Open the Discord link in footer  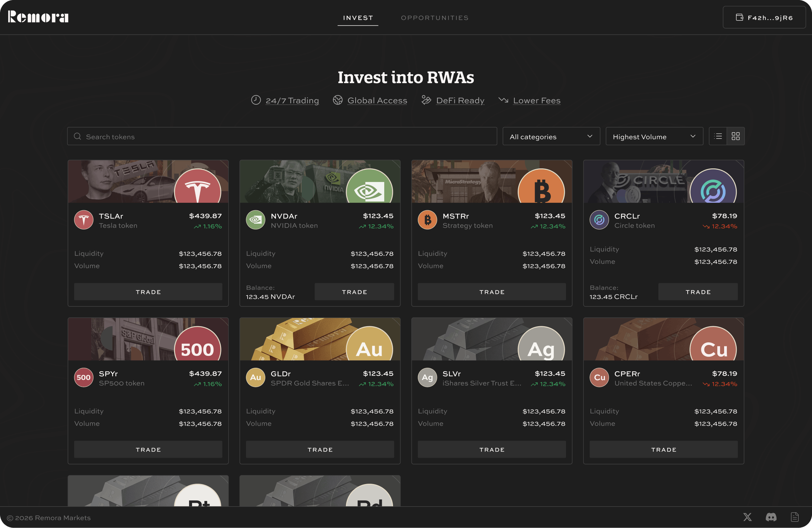point(771,517)
